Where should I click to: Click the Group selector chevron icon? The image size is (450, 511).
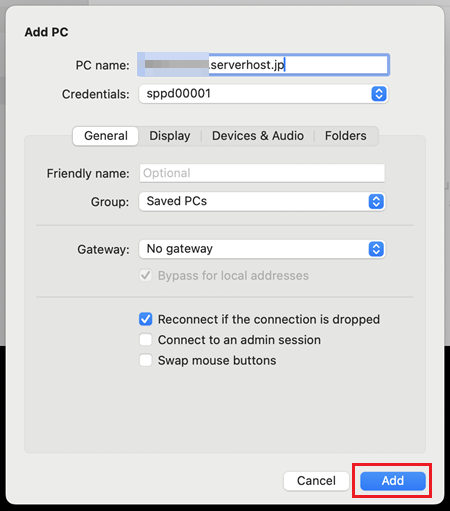click(376, 201)
